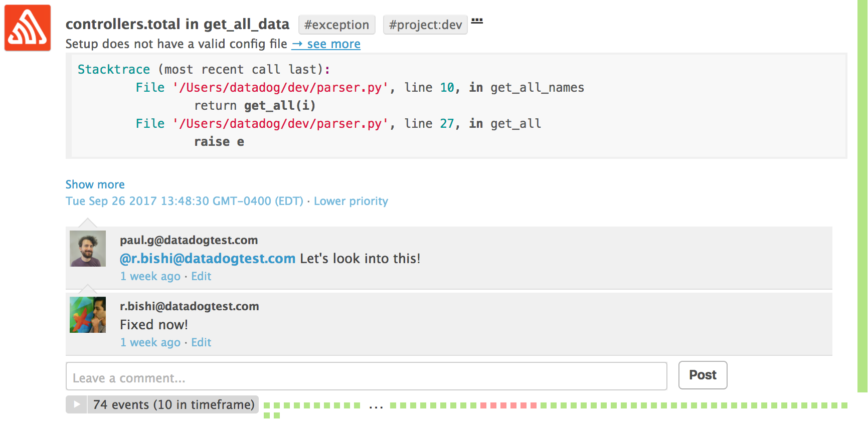Viewport: 868px width, 427px height.
Task: Open the event timestamp link
Action: click(x=184, y=201)
